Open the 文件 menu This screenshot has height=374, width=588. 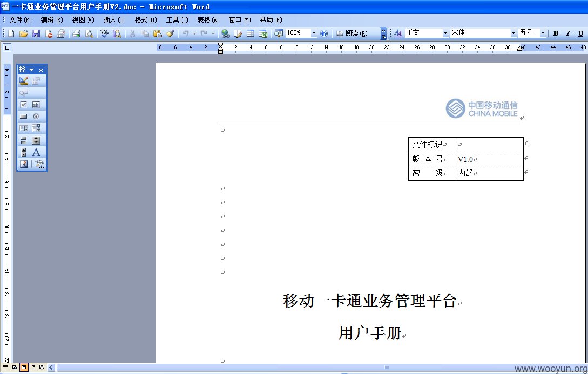point(21,20)
